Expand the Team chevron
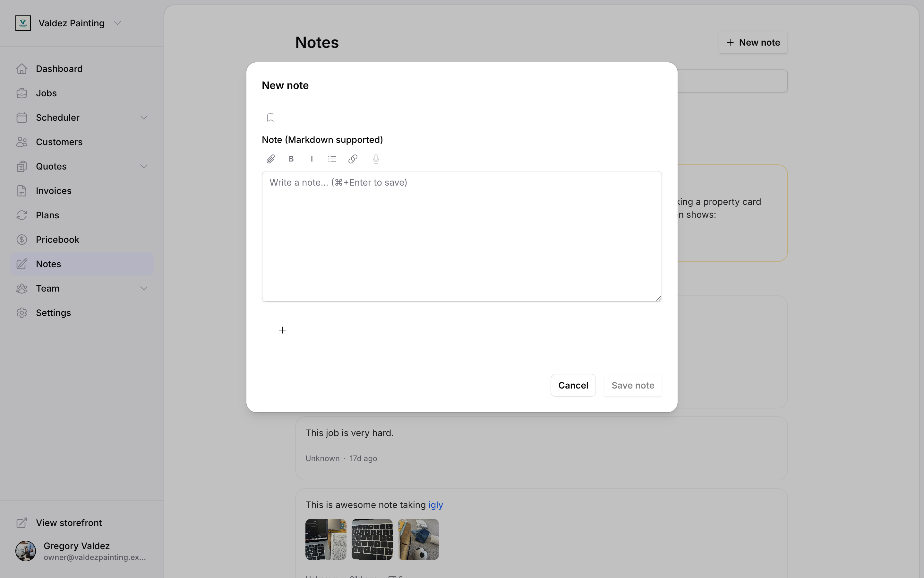This screenshot has width=924, height=578. click(x=143, y=289)
